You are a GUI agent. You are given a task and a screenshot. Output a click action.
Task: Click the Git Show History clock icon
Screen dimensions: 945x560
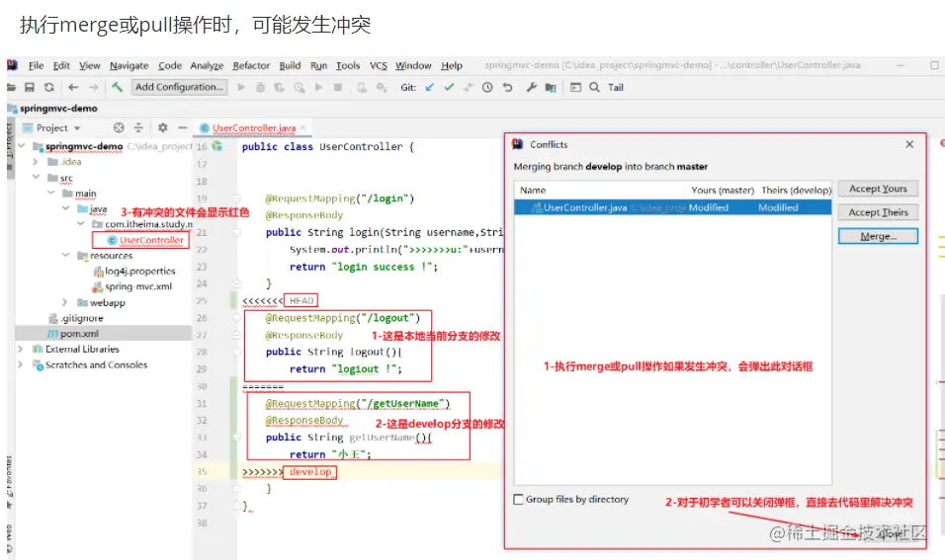(487, 87)
